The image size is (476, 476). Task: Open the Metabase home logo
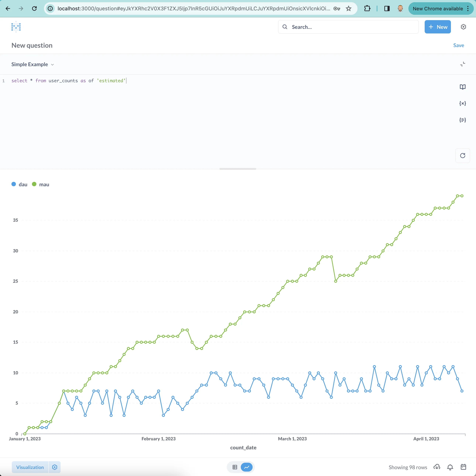click(x=16, y=27)
